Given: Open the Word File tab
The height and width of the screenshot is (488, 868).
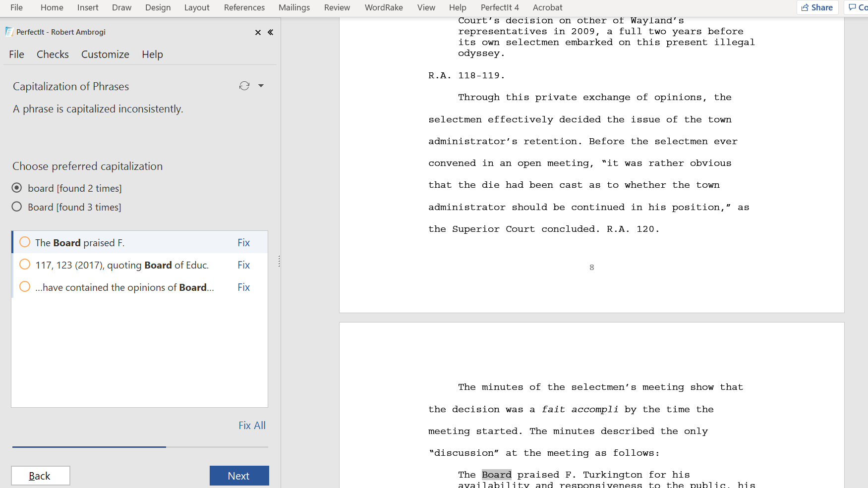Looking at the screenshot, I should (16, 7).
